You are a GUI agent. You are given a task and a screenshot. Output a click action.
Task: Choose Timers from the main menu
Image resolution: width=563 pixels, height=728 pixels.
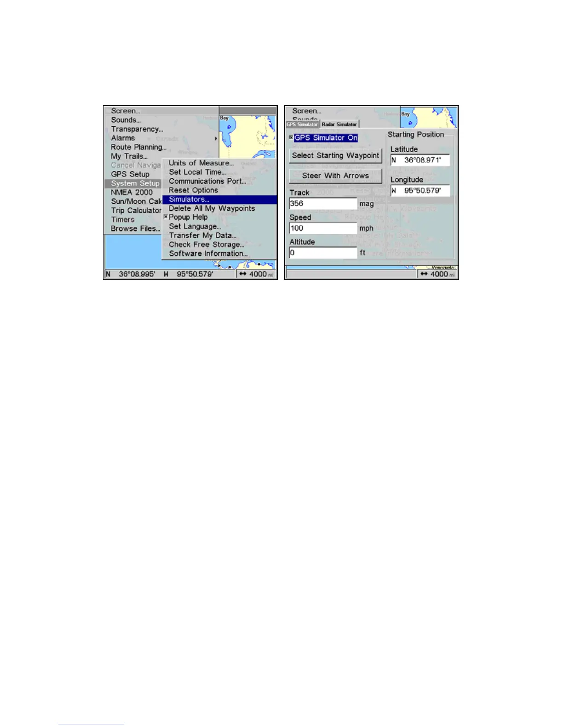coord(123,219)
